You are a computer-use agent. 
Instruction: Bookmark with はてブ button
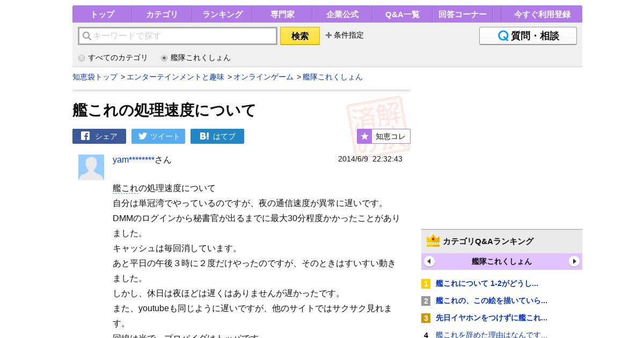[217, 136]
